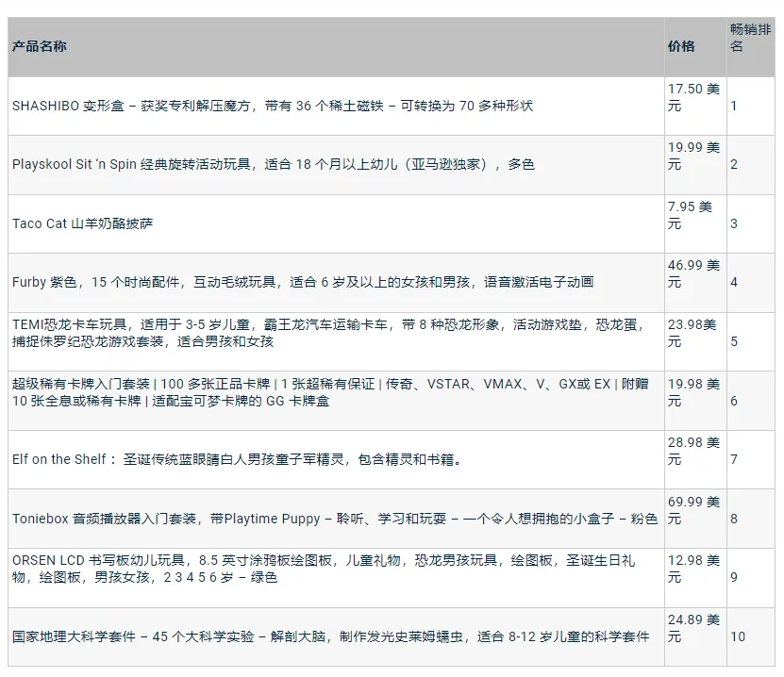Click the 28.98 美元 price cell

point(695,459)
